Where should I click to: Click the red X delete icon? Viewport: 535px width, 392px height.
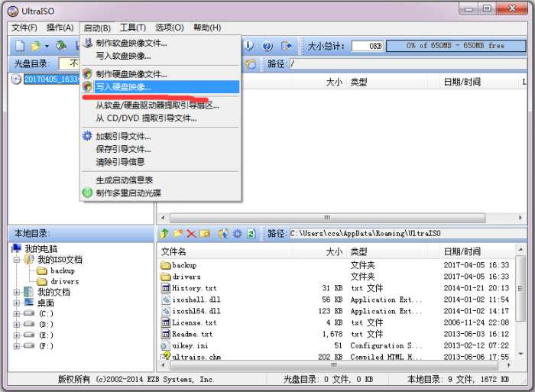tap(191, 233)
